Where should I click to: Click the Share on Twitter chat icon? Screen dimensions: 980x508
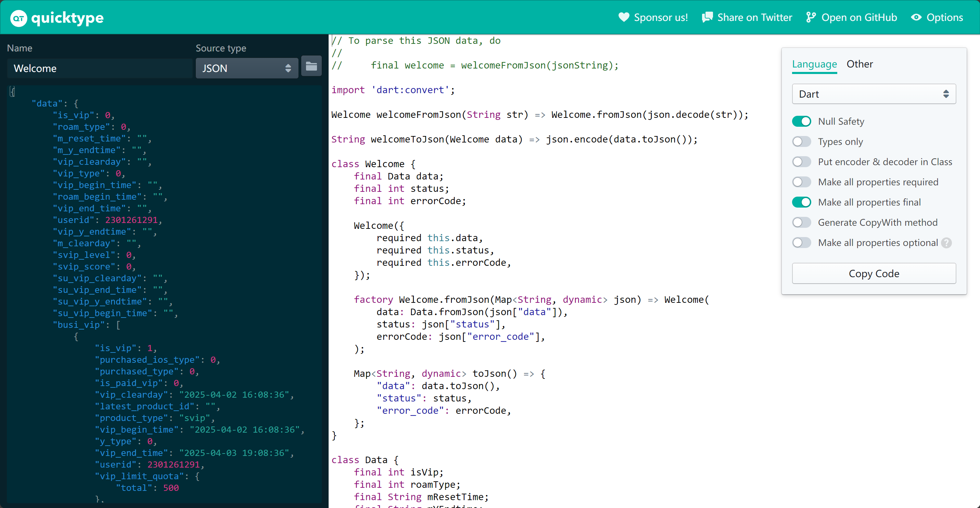coord(707,17)
